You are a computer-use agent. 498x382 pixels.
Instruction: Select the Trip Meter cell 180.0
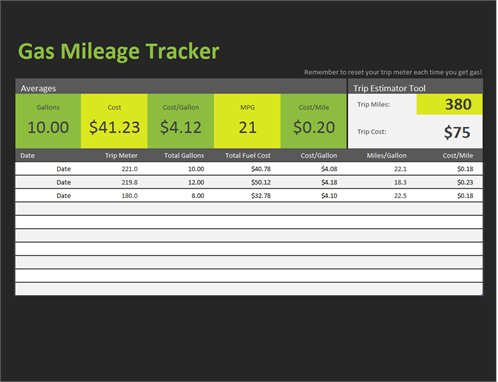tap(129, 196)
